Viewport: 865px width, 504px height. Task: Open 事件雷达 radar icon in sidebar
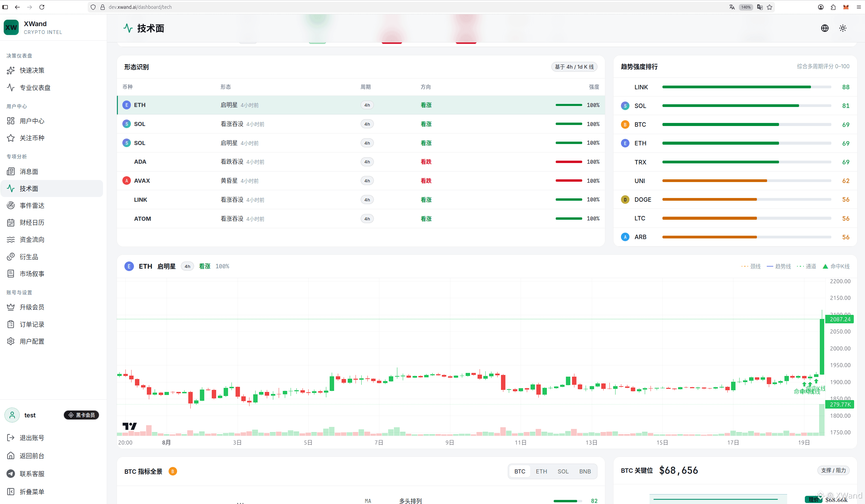point(11,205)
